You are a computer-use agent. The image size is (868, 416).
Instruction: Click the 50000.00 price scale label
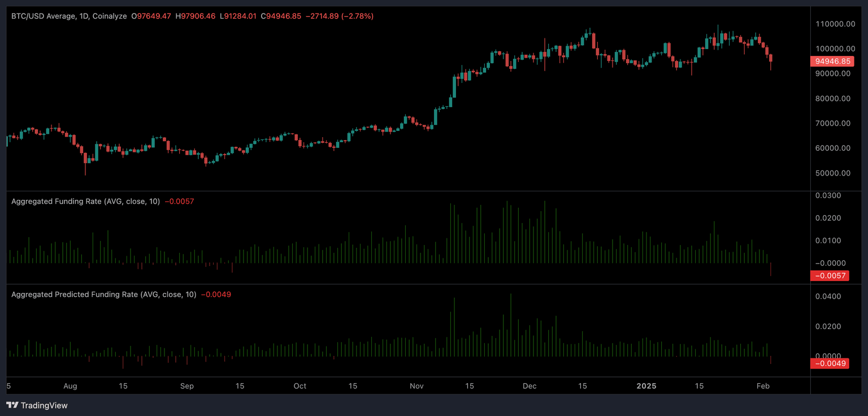[832, 173]
